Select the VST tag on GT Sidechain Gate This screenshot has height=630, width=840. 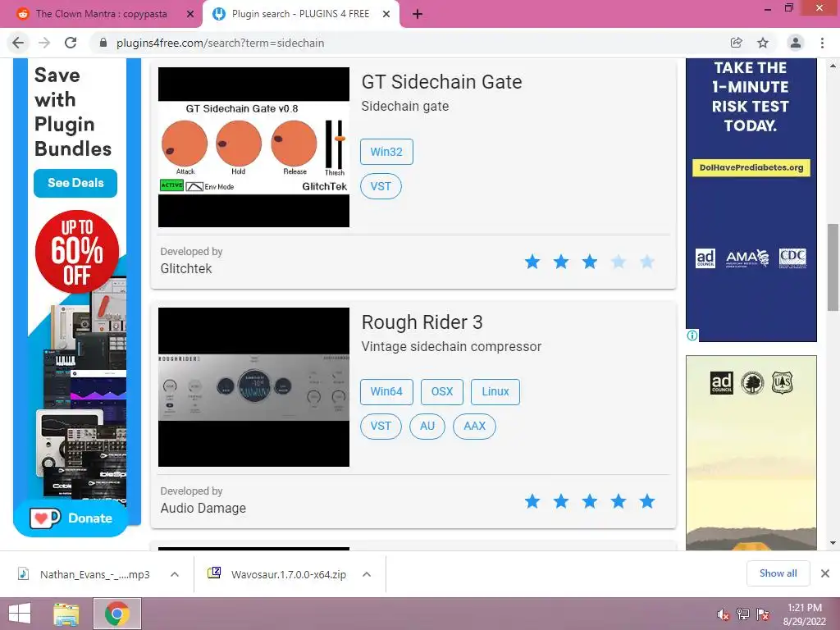tap(381, 186)
